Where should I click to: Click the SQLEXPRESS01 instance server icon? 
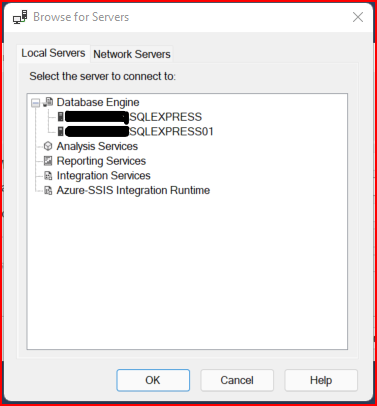pos(61,131)
